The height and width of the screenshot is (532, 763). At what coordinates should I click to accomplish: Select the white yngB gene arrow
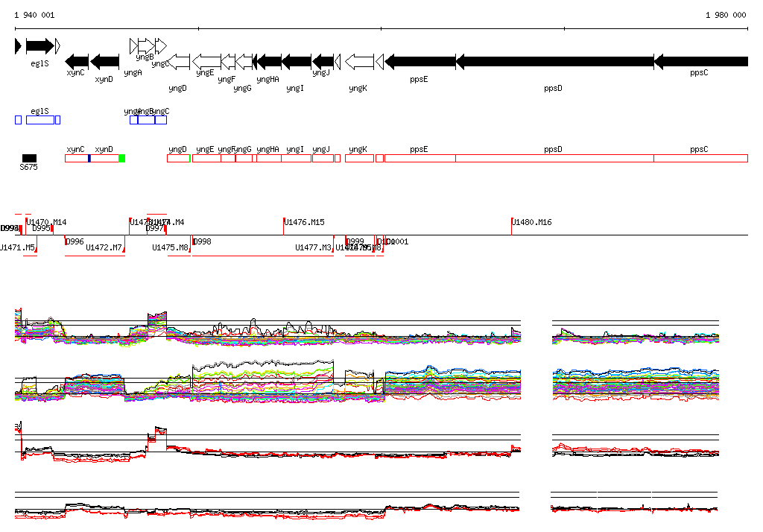[147, 46]
